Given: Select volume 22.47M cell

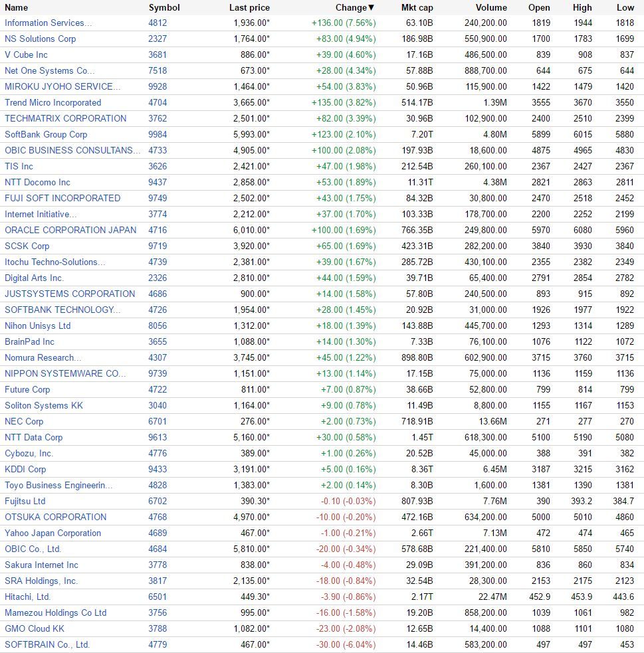Looking at the screenshot, I should 492,597.
